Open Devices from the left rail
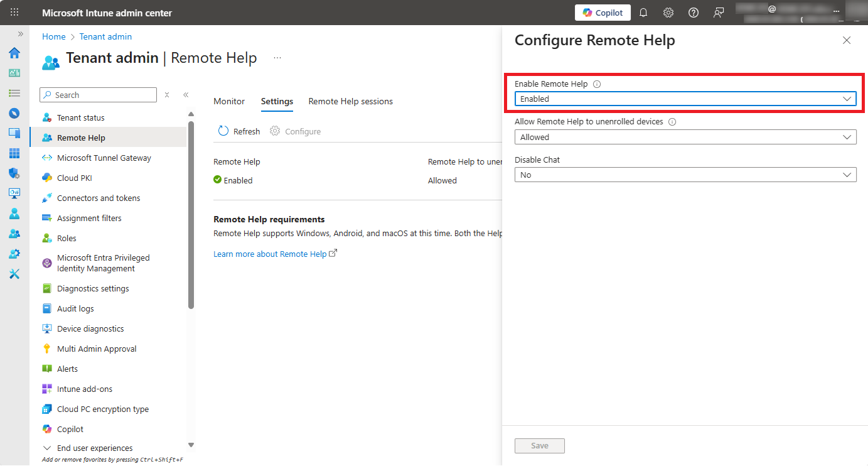 [x=14, y=133]
